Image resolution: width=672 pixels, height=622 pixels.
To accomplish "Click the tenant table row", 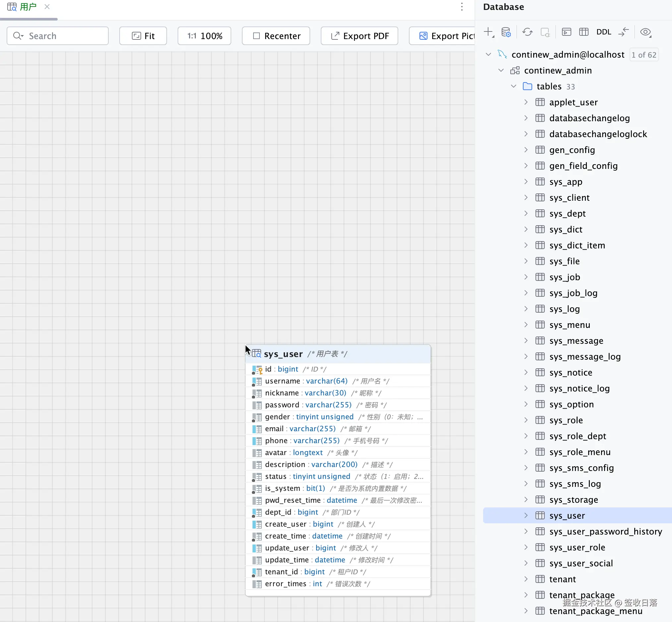I will 563,579.
